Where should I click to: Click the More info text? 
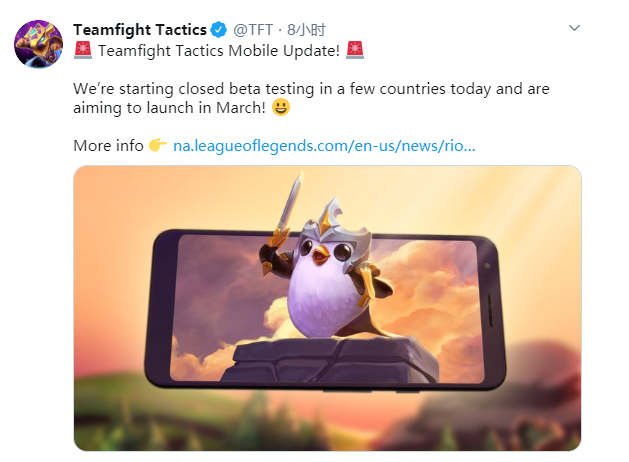(x=108, y=146)
